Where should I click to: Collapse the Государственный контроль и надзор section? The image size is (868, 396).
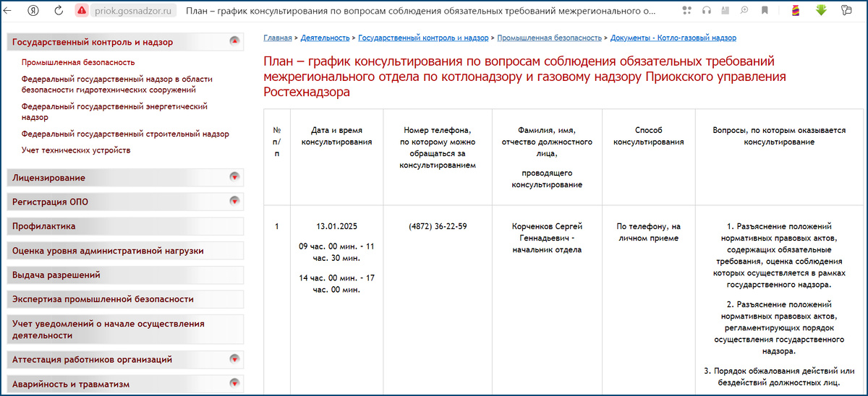[x=234, y=41]
